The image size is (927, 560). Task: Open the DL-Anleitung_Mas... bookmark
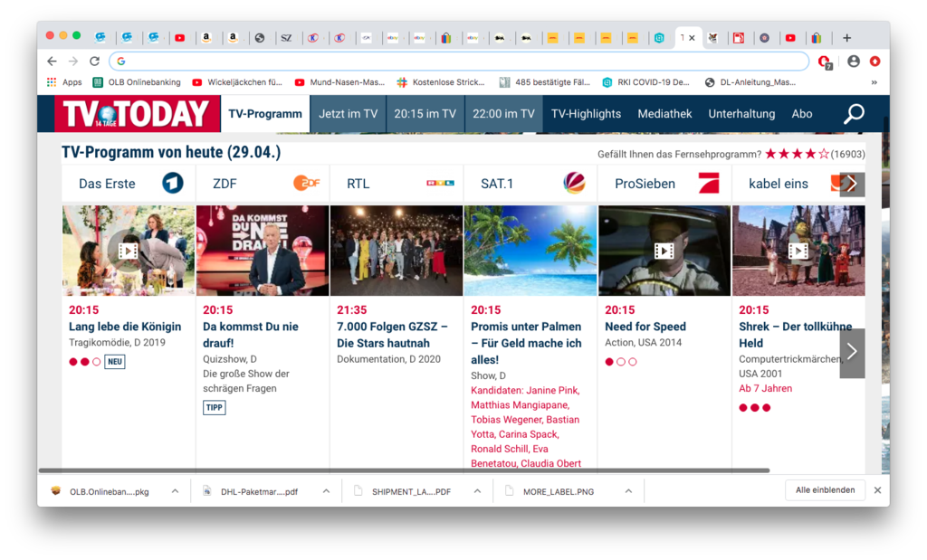[750, 82]
